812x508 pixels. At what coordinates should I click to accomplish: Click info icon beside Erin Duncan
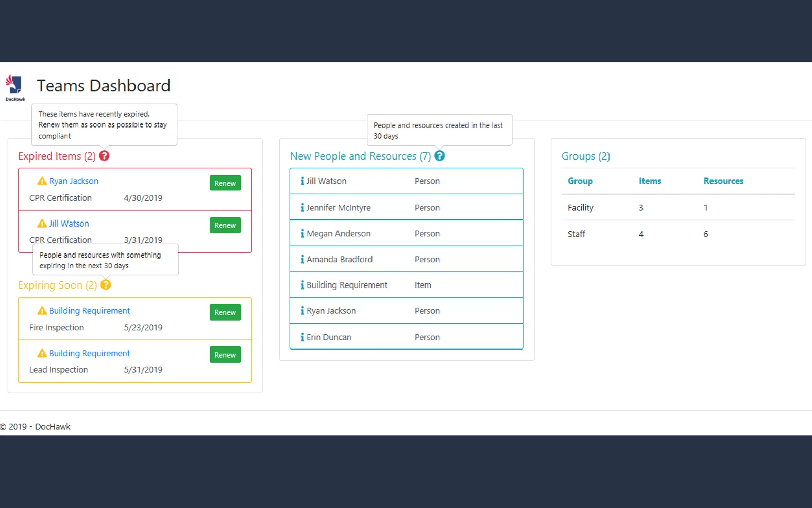pyautogui.click(x=302, y=337)
